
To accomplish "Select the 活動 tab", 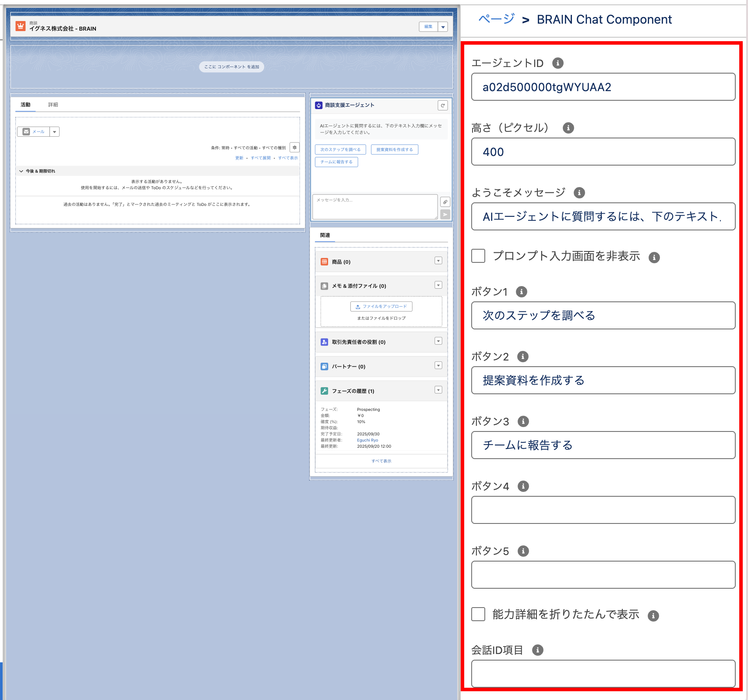I will pyautogui.click(x=25, y=105).
